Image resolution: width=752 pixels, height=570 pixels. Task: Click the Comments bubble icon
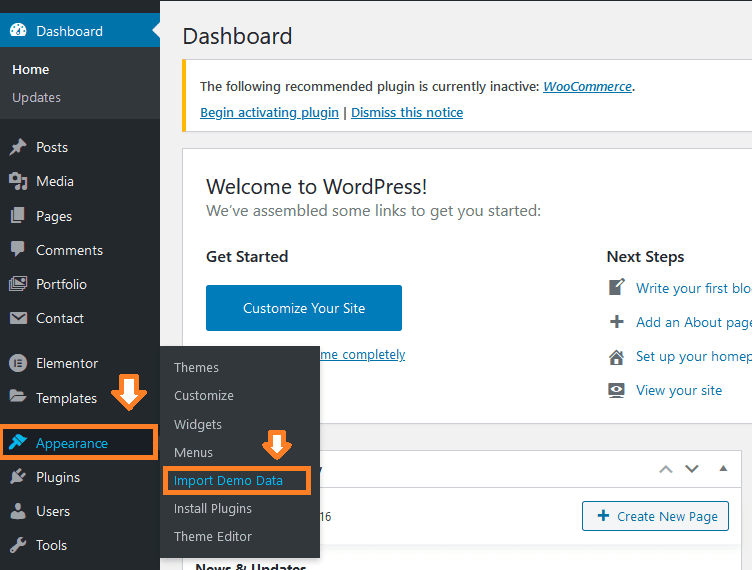tap(18, 249)
